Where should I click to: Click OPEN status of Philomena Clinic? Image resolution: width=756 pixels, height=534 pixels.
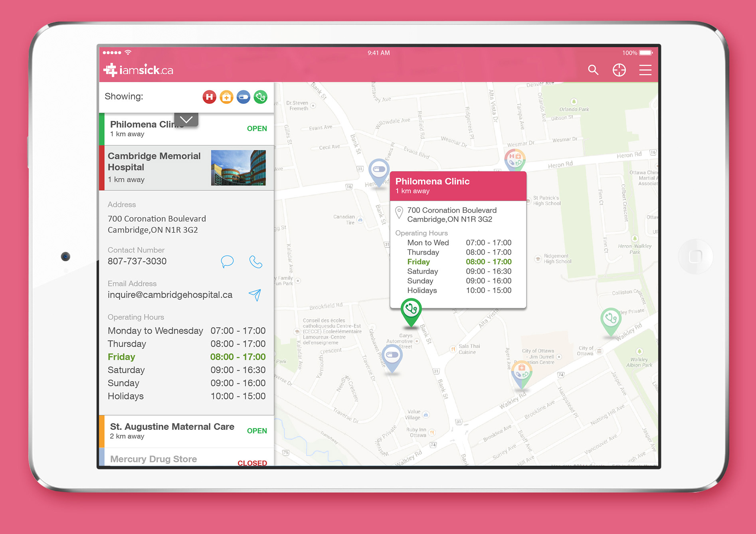257,129
